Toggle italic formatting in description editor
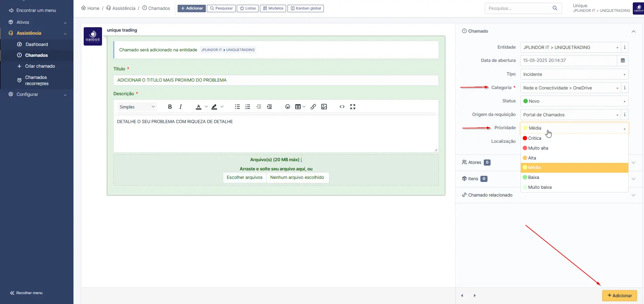The width and height of the screenshot is (644, 304). tap(181, 107)
